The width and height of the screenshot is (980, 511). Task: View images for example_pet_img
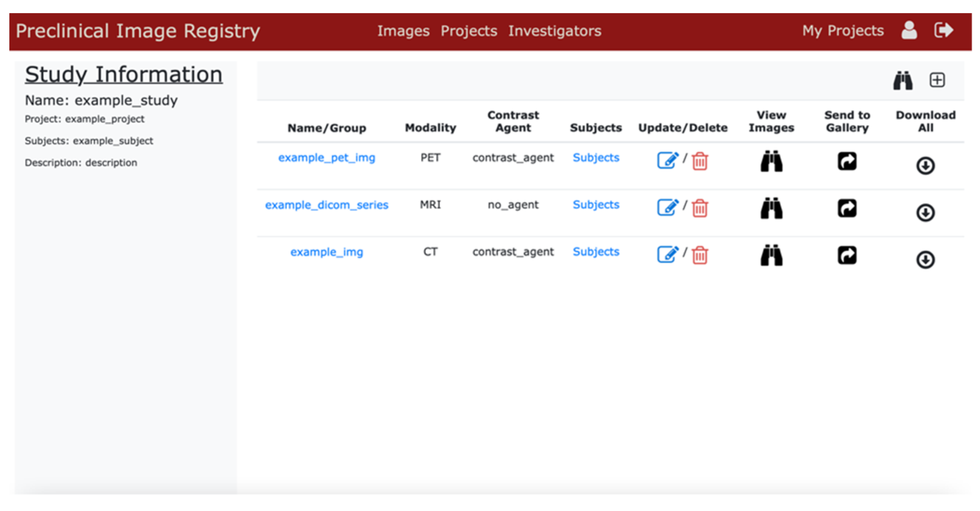[x=771, y=161]
